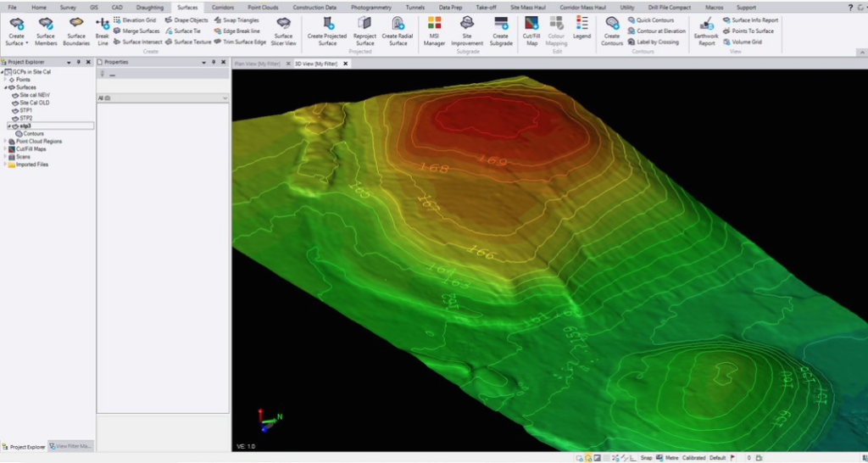Image resolution: width=868 pixels, height=463 pixels.
Task: Click Points To Surface command
Action: coord(748,31)
